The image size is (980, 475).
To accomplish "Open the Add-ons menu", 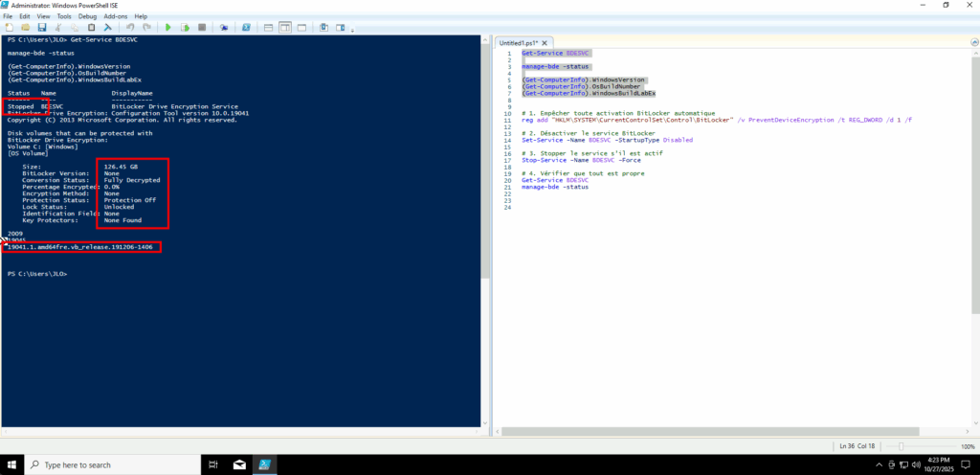I will tap(115, 16).
